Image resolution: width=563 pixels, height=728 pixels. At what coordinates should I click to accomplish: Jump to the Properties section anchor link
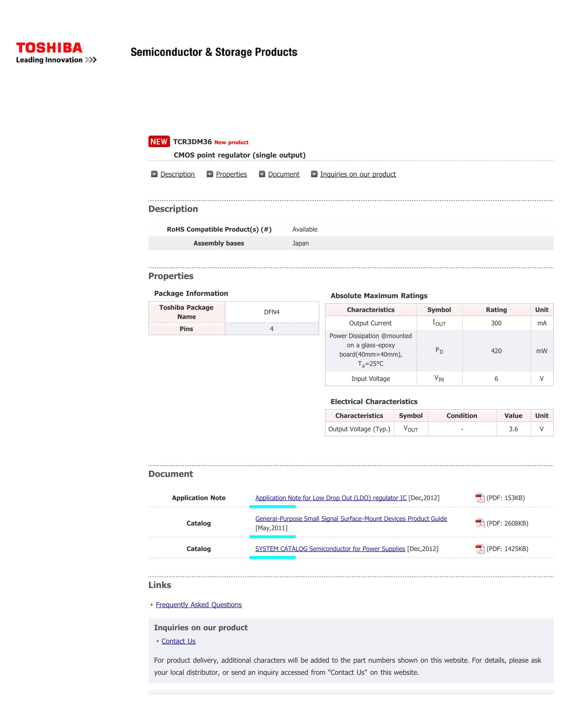click(232, 174)
